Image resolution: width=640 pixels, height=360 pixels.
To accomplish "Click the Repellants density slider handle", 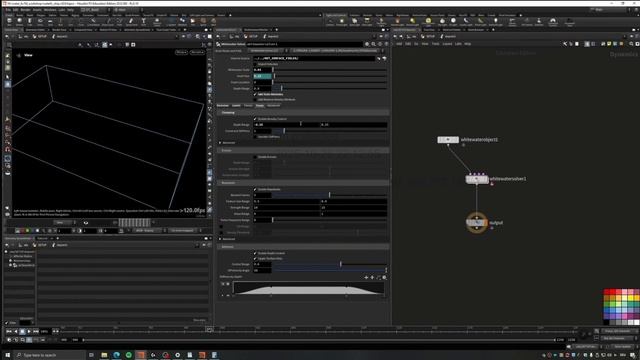I will click(329, 196).
